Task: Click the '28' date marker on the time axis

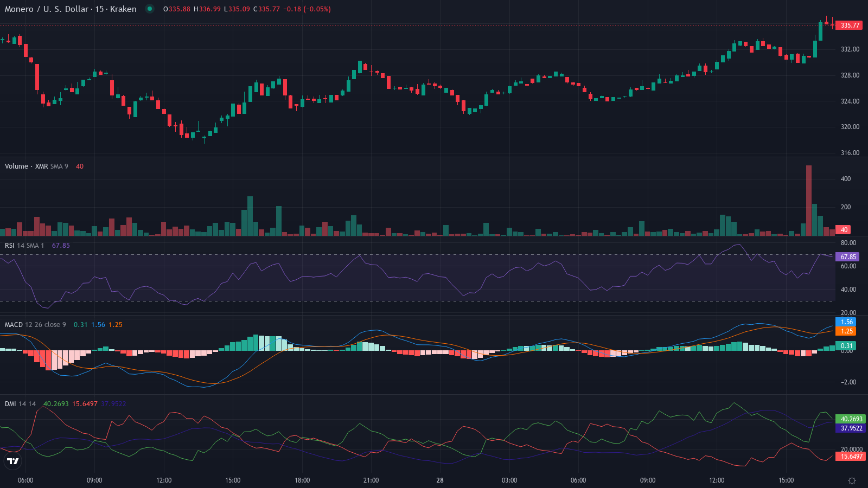Action: pyautogui.click(x=439, y=480)
